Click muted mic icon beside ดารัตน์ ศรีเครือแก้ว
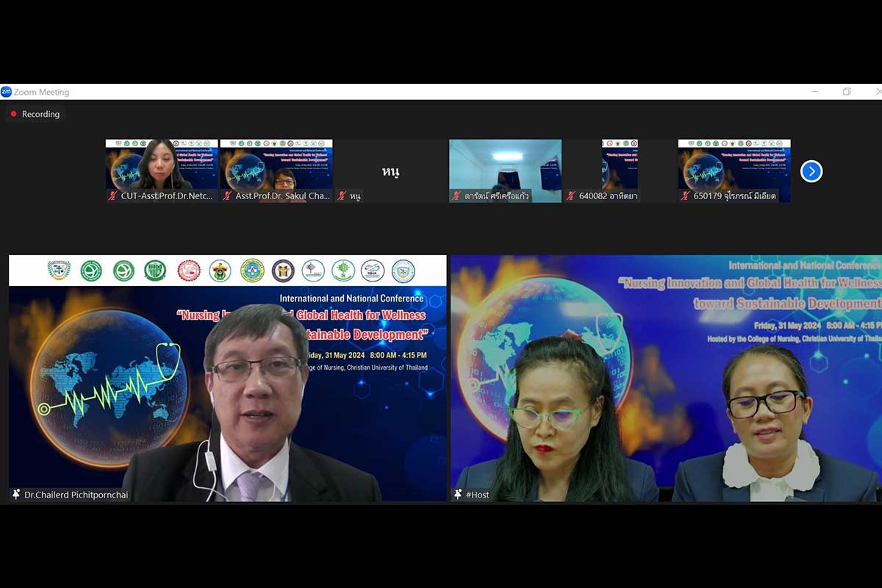This screenshot has height=588, width=882. point(456,196)
